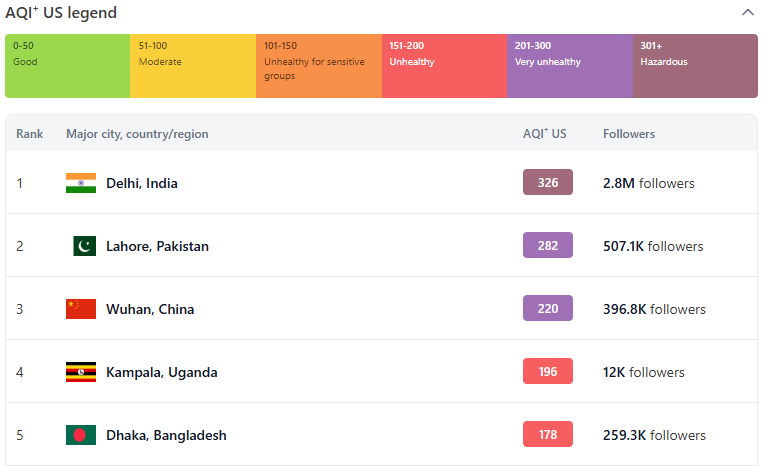The height and width of the screenshot is (466, 762).
Task: Click the yellow Moderate legend swatch
Action: (x=193, y=66)
